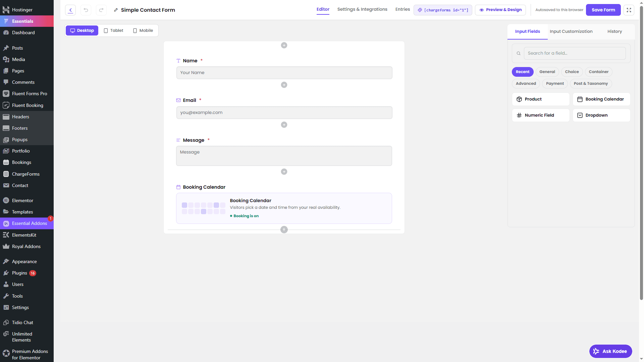The width and height of the screenshot is (644, 362).
Task: Filter fields by Choice category
Action: 572,72
